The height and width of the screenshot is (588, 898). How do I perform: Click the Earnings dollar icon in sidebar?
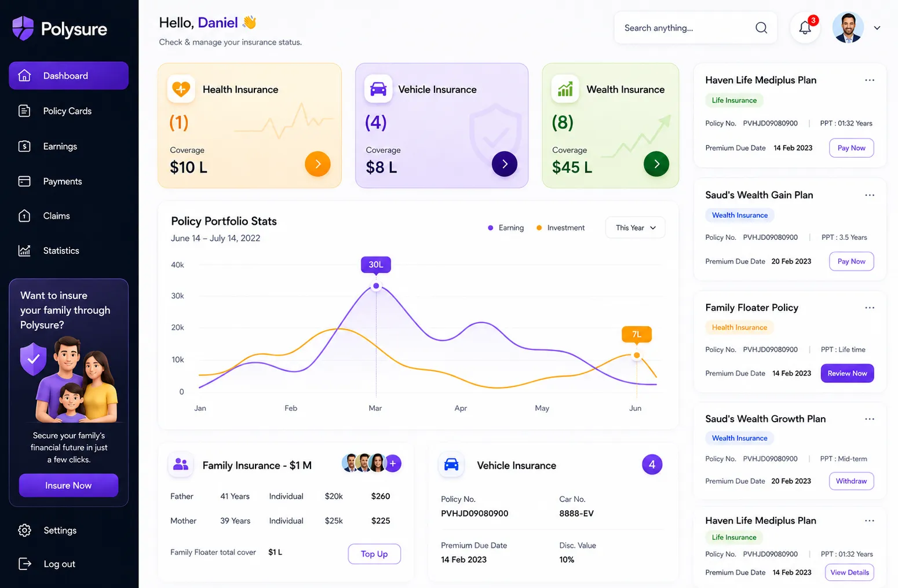coord(24,146)
